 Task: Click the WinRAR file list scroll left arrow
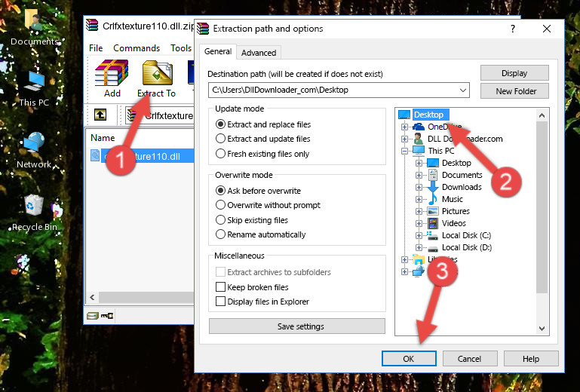[x=93, y=297]
